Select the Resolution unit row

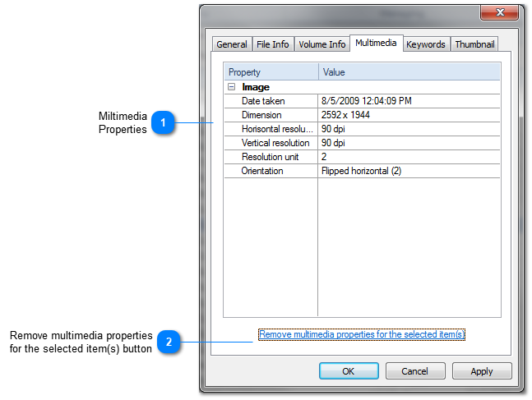point(270,157)
